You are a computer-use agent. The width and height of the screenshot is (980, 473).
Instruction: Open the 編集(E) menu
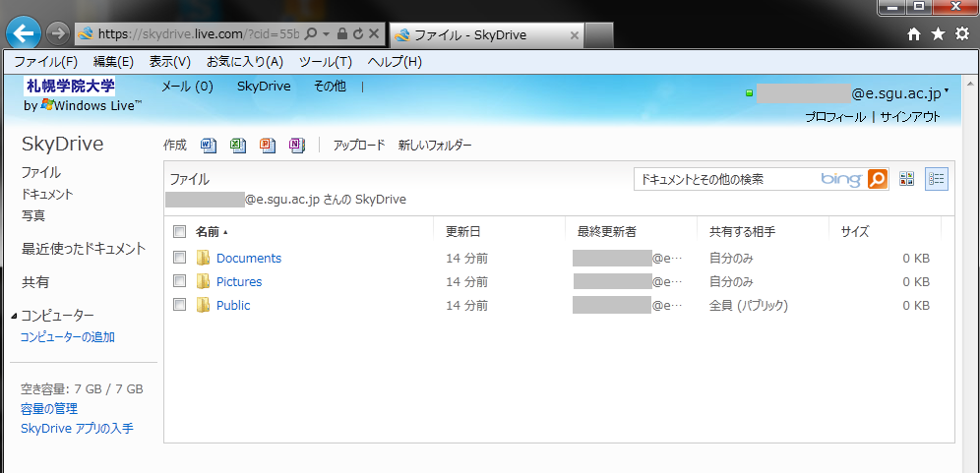(113, 62)
